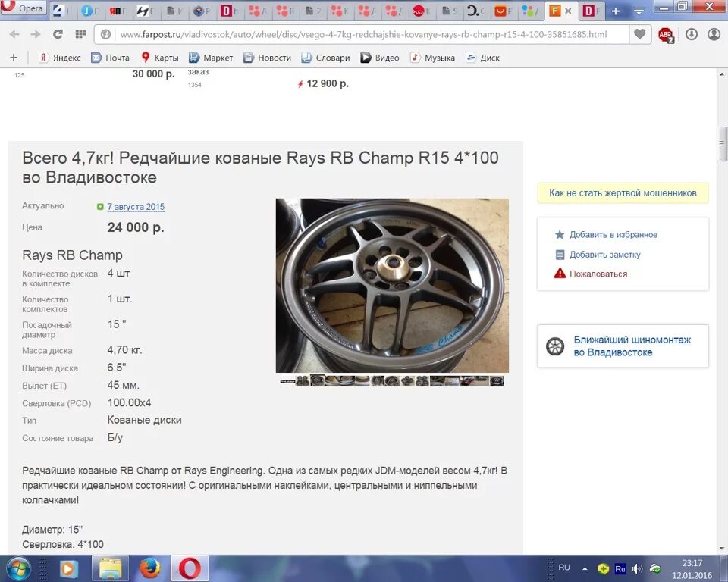
Task: Click the Opera taskbar button
Action: (190, 568)
